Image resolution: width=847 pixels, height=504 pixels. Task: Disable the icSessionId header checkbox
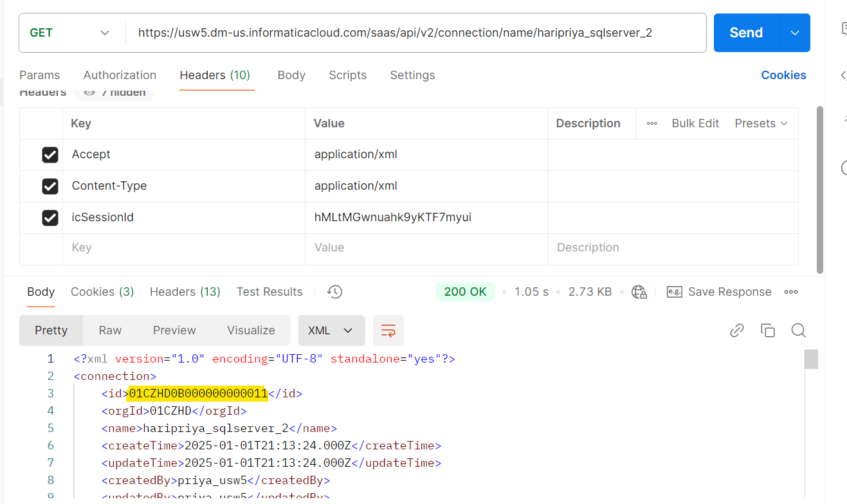click(50, 218)
